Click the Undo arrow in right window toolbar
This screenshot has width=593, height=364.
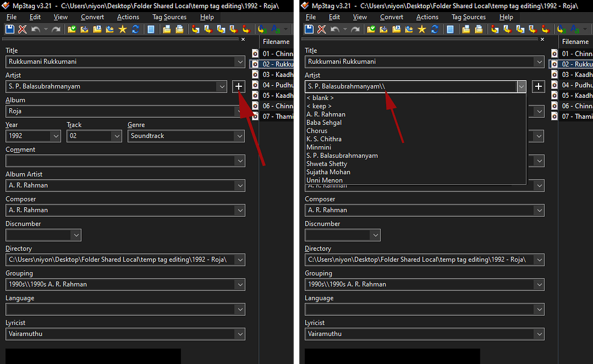click(x=335, y=29)
